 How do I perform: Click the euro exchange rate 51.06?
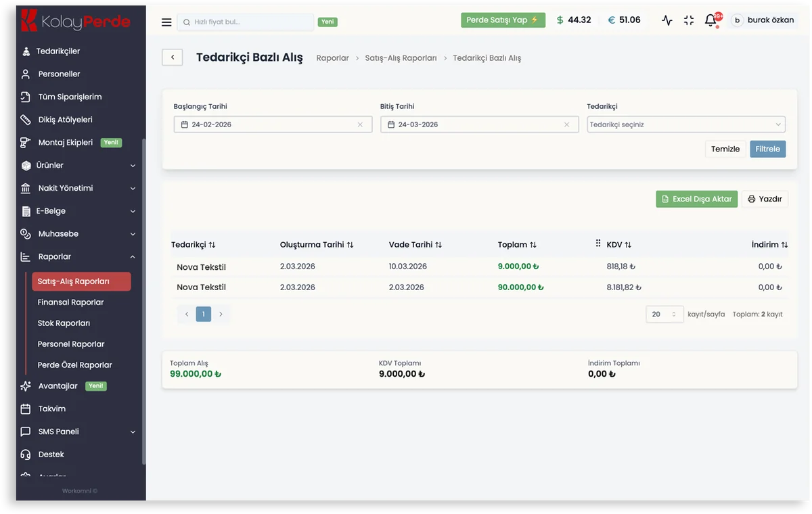pyautogui.click(x=624, y=20)
